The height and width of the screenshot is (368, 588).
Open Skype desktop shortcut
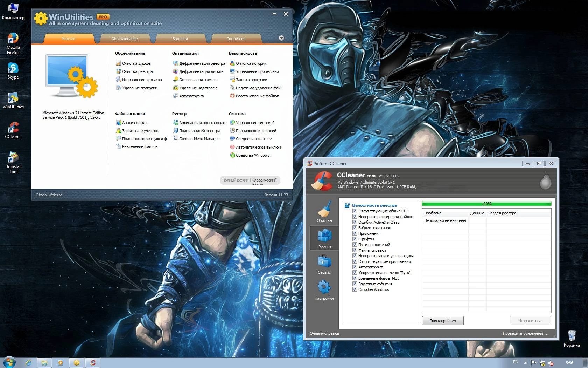coord(13,71)
